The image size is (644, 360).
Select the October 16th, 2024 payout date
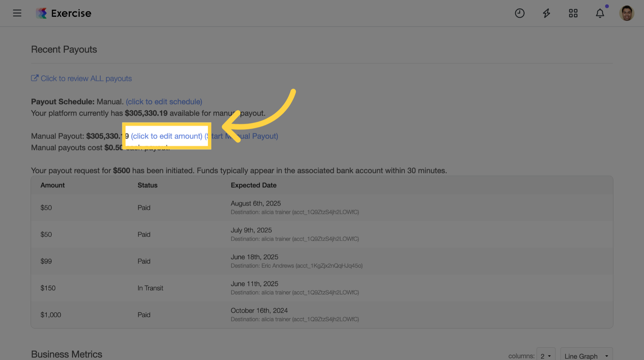pos(259,311)
